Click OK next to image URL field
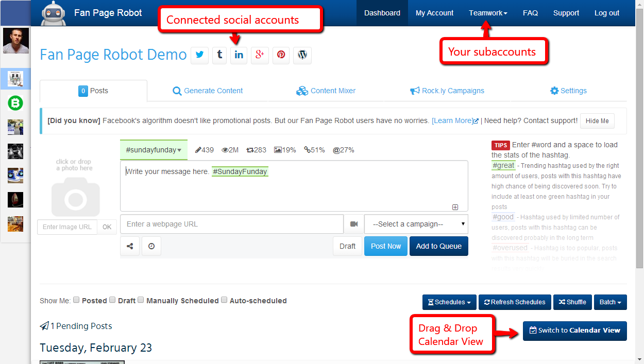 pos(107,227)
